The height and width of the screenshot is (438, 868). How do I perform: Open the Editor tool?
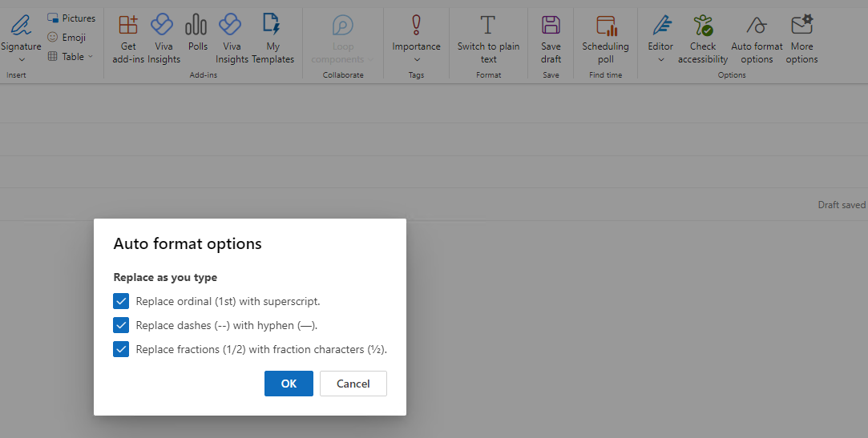coord(660,33)
